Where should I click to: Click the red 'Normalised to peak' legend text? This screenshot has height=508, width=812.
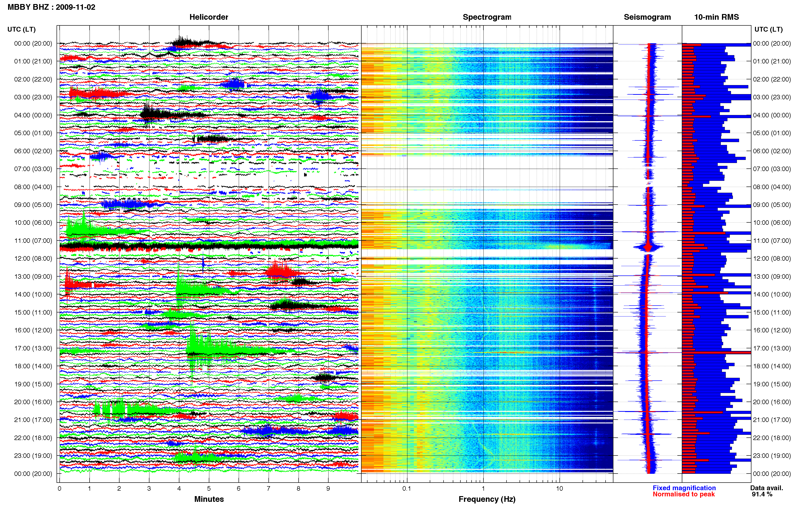pos(684,494)
